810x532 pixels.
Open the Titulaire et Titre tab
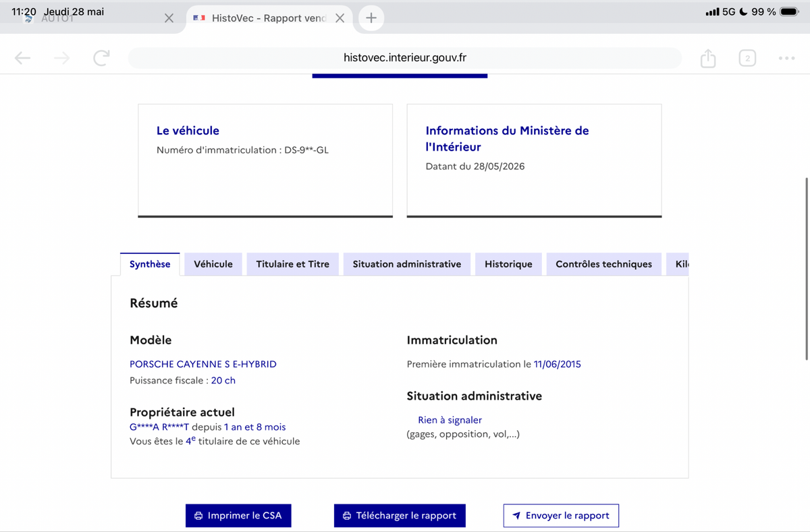point(293,264)
